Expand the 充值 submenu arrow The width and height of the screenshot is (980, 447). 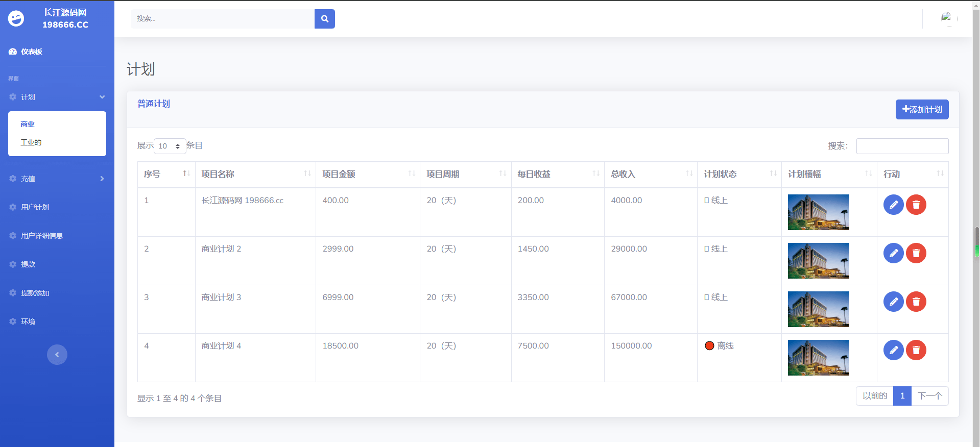(x=102, y=179)
